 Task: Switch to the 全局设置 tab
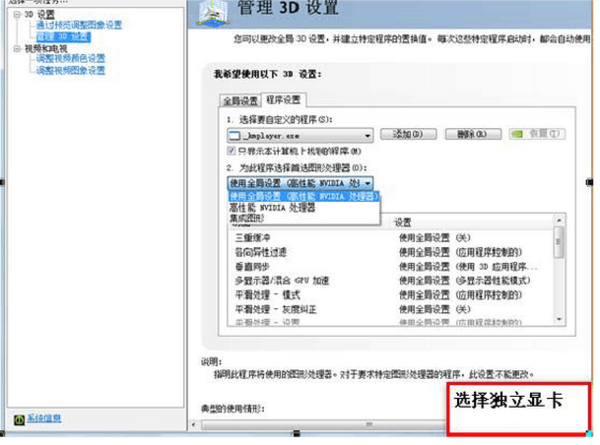click(x=239, y=101)
